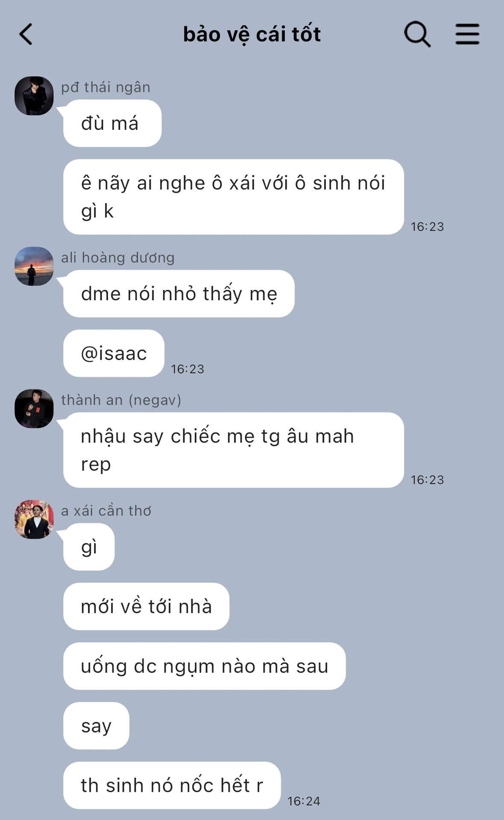Select message th sinh nó nốc hết r
Image resolution: width=504 pixels, height=820 pixels.
pos(172,785)
